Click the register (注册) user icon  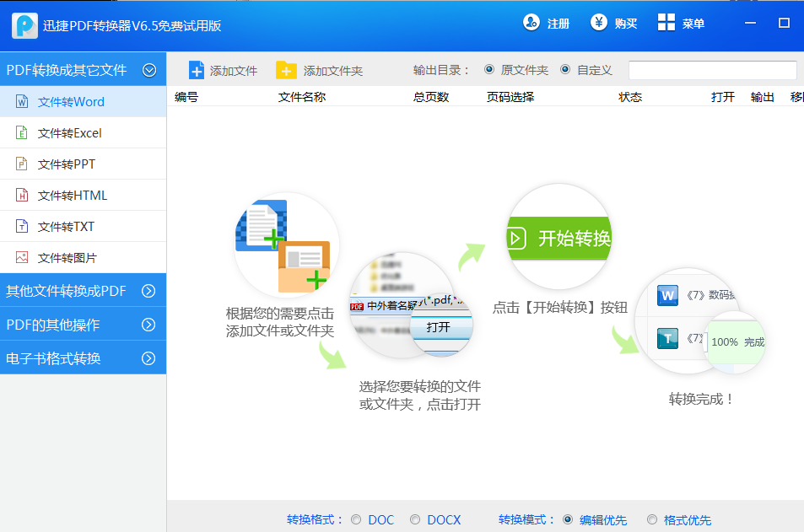532,23
